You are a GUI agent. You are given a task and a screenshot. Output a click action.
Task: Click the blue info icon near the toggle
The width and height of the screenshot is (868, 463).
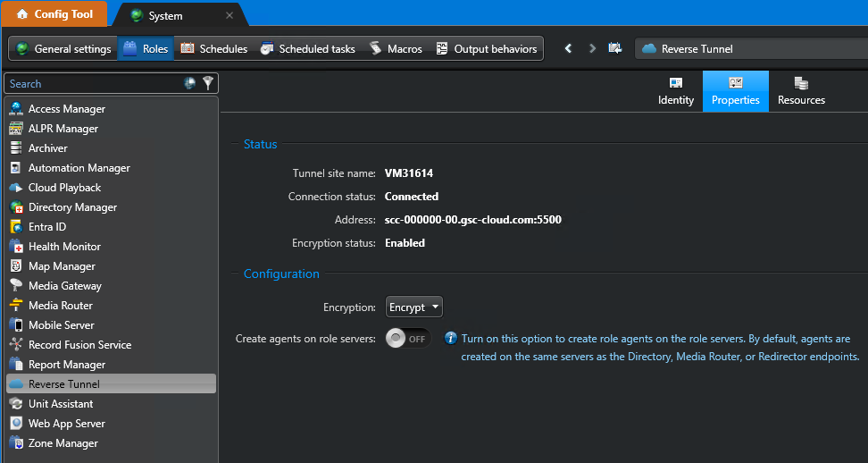[x=451, y=339]
